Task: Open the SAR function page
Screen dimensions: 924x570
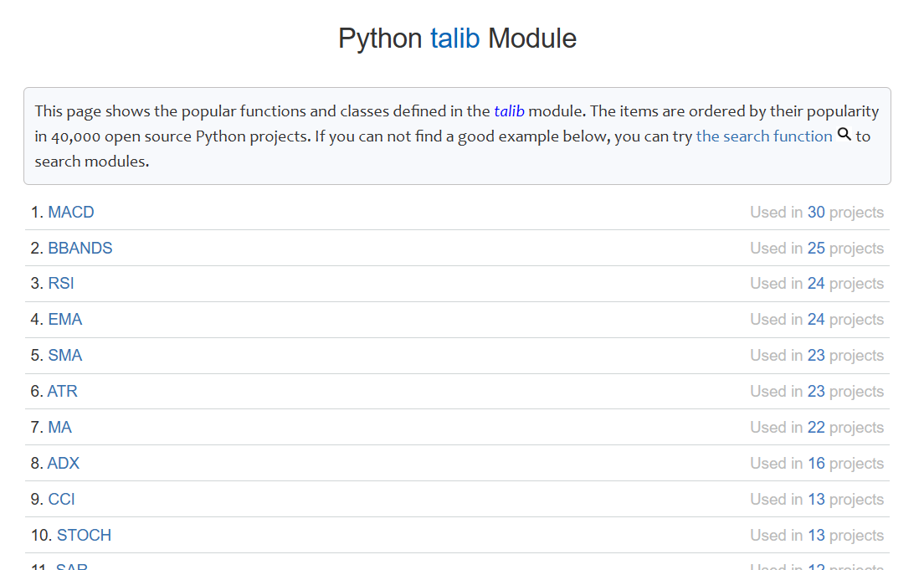Action: pos(72,567)
